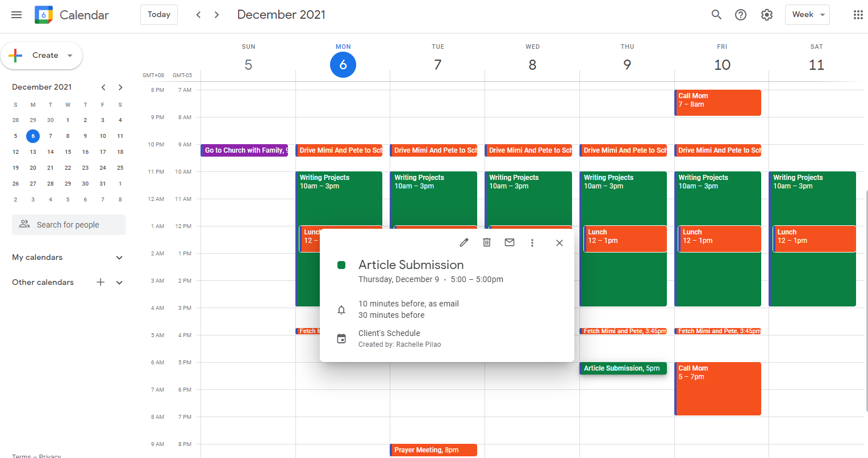The height and width of the screenshot is (458, 868).
Task: Click the Wednesday 8 date header
Action: click(532, 65)
